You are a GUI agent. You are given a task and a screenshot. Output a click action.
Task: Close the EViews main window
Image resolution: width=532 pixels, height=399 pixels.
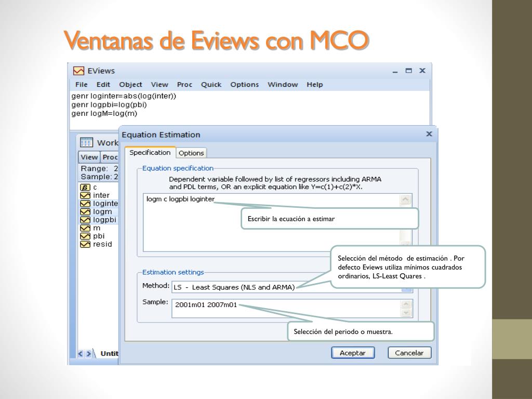coord(422,71)
